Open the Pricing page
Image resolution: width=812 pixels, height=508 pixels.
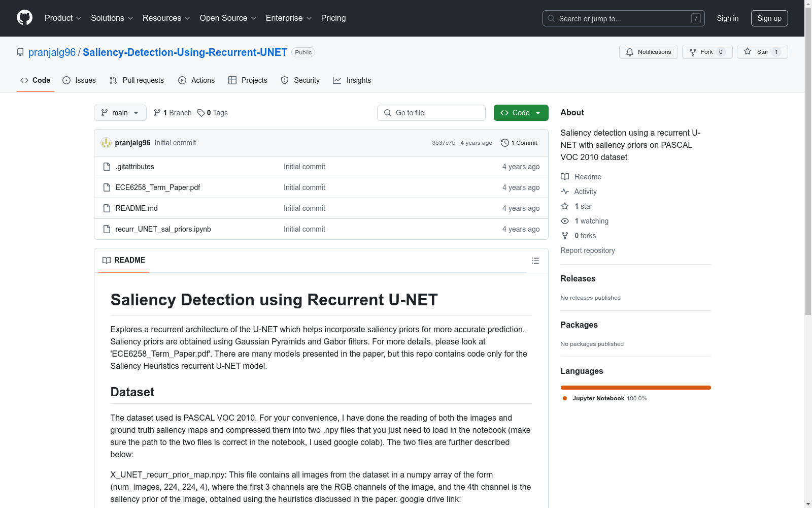point(333,18)
